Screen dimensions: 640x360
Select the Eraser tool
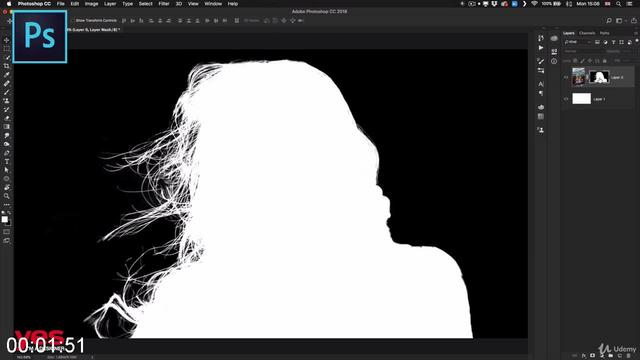pyautogui.click(x=7, y=118)
